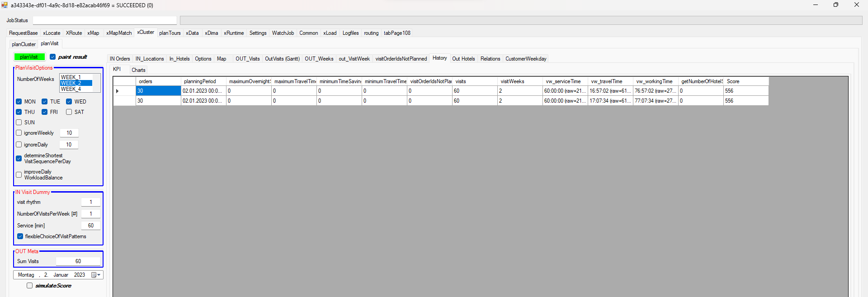This screenshot has width=868, height=297.
Task: Toggle the ignoreWeekly checkbox
Action: [x=19, y=133]
